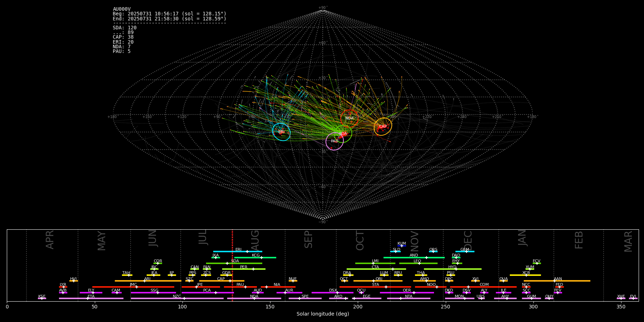
Task: Click the blue KUM shower marker
Action: pos(402,246)
